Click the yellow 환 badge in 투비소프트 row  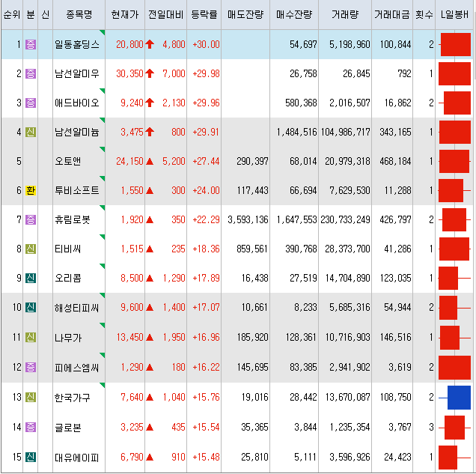31,190
